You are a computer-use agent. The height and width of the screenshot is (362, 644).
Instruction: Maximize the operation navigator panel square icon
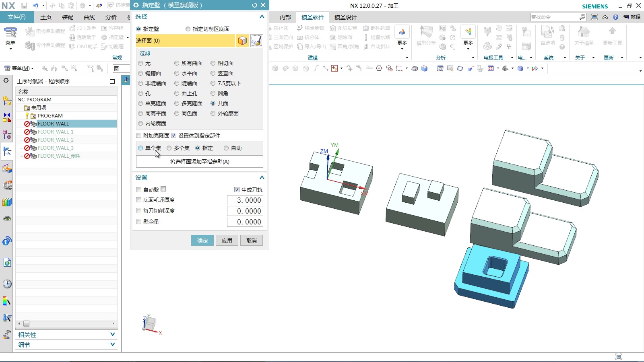click(112, 81)
